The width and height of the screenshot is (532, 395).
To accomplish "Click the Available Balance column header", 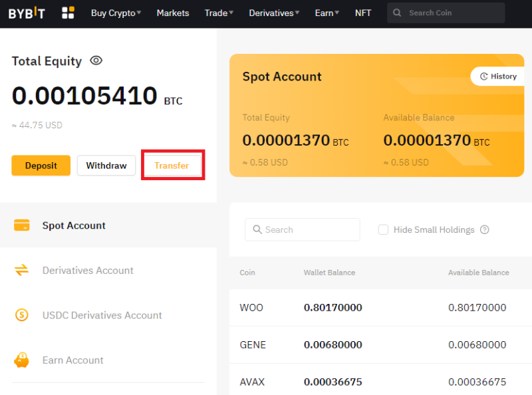I will [x=479, y=273].
